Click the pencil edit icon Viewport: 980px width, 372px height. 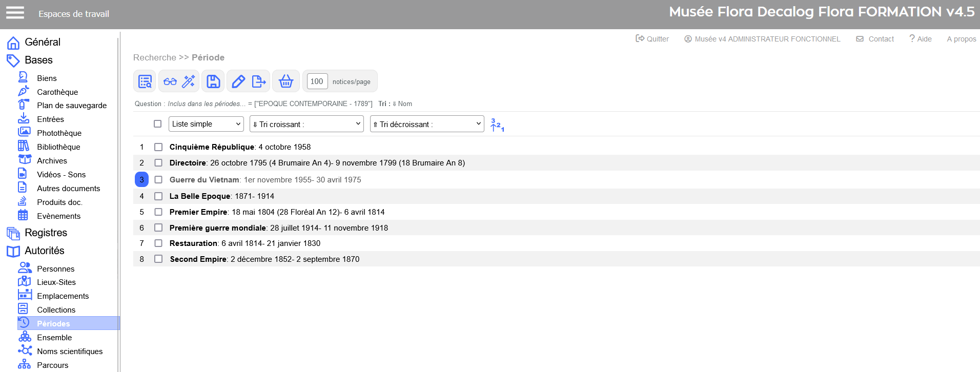tap(238, 81)
